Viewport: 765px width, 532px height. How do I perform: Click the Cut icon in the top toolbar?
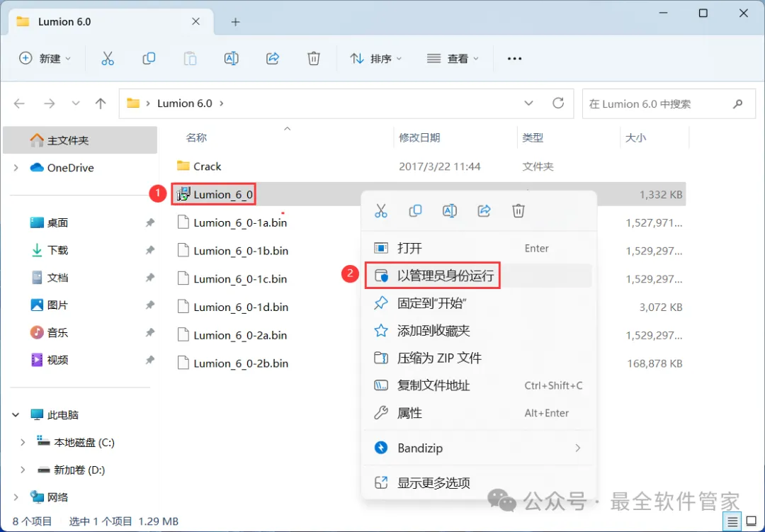(108, 59)
